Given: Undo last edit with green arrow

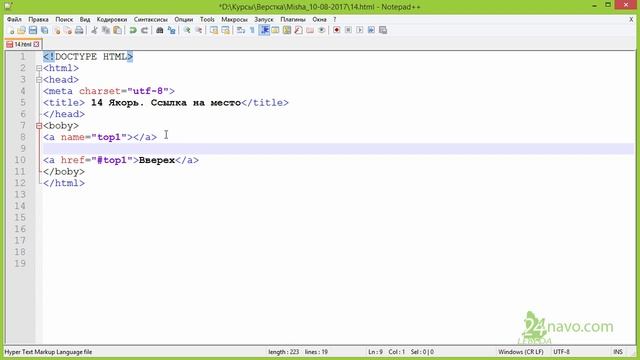Looking at the screenshot, I should [x=133, y=30].
